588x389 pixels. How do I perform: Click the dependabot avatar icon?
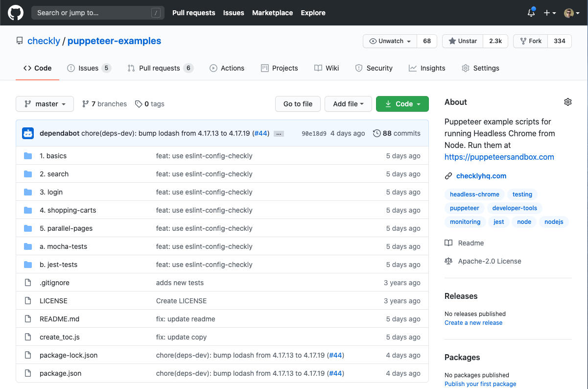point(28,133)
